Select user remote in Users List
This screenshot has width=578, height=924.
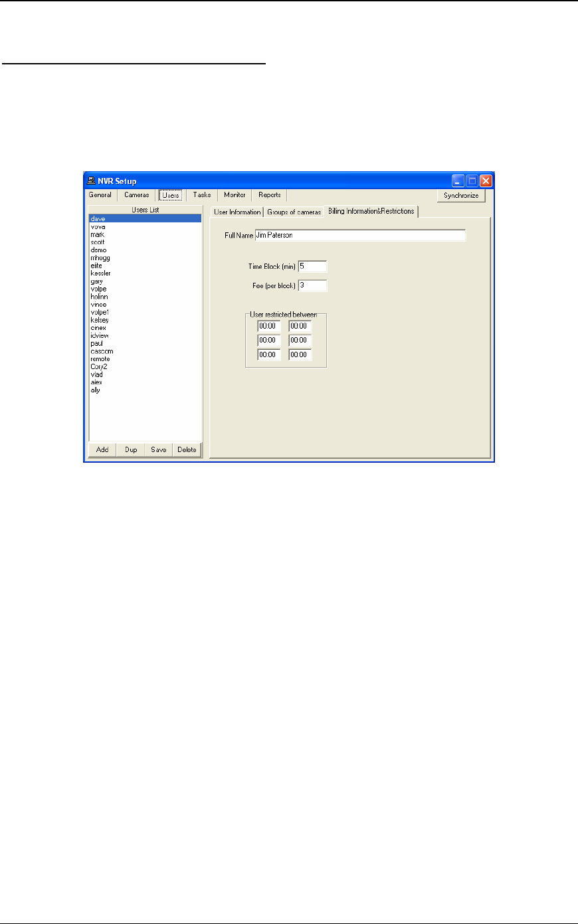145,359
